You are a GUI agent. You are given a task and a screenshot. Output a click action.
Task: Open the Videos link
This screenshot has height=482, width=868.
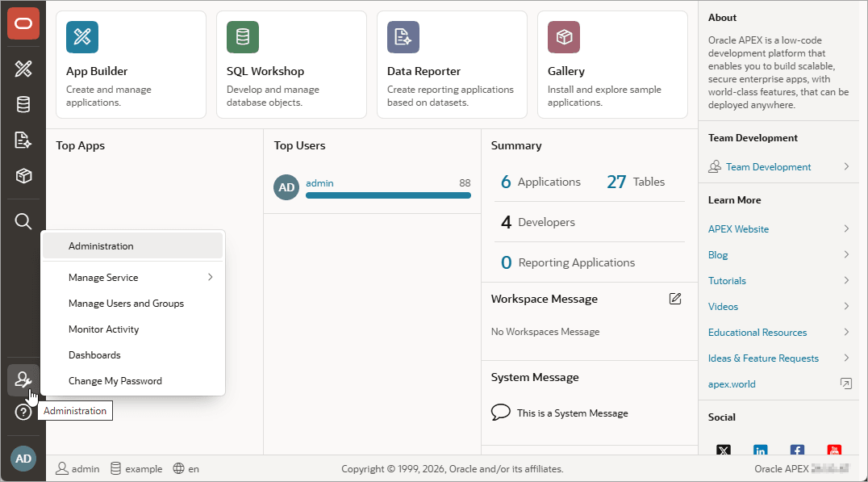click(x=723, y=306)
